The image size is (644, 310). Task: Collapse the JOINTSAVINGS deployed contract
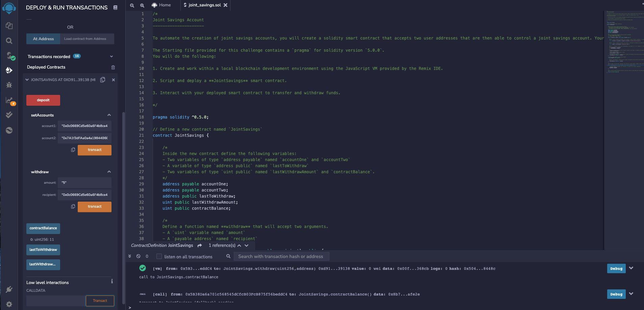pyautogui.click(x=27, y=80)
